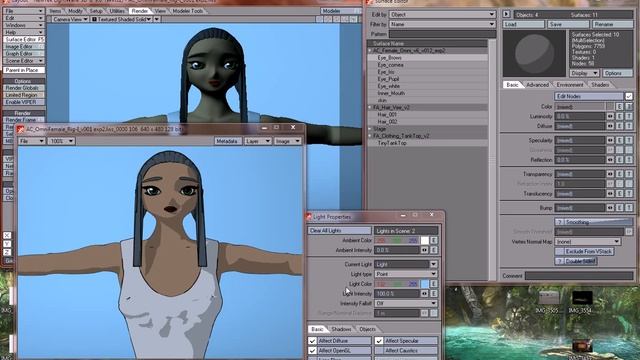Toggle the Double Sided checkbox

(559, 261)
